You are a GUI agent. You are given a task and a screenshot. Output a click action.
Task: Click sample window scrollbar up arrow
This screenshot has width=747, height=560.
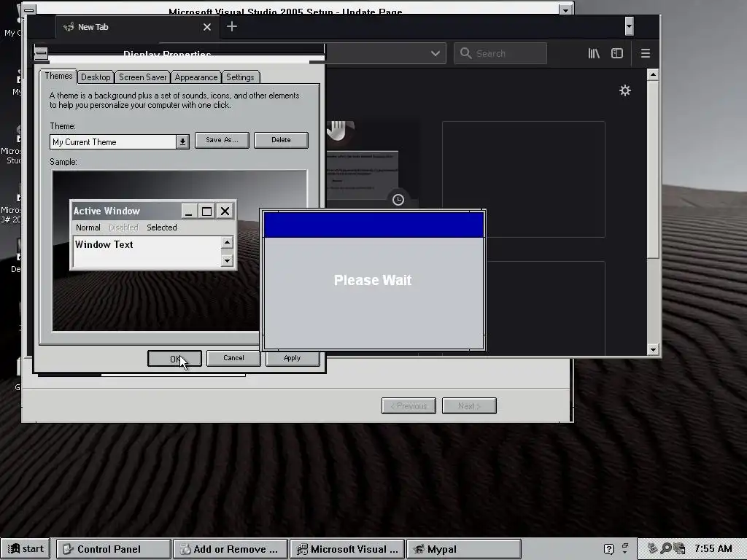(x=227, y=243)
